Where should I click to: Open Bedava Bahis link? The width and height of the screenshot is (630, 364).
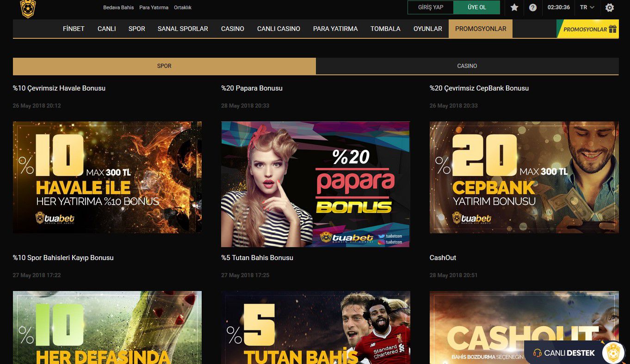tap(118, 7)
